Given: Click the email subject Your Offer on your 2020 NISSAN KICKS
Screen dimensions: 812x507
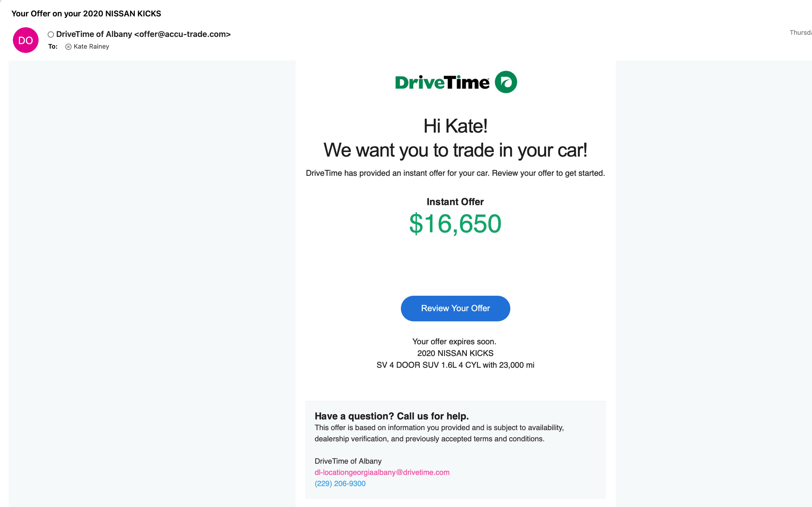Looking at the screenshot, I should (x=86, y=14).
